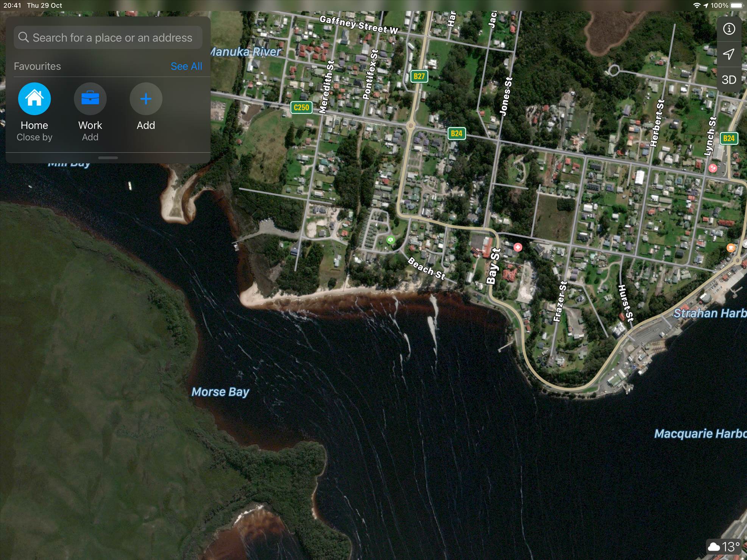The width and height of the screenshot is (747, 560).
Task: Focus the place or address search field
Action: pos(108,37)
